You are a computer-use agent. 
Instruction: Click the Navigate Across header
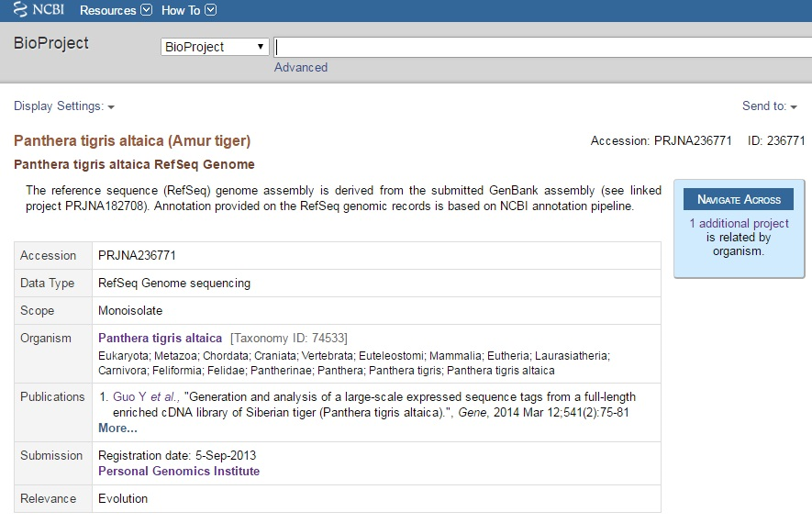coord(739,199)
